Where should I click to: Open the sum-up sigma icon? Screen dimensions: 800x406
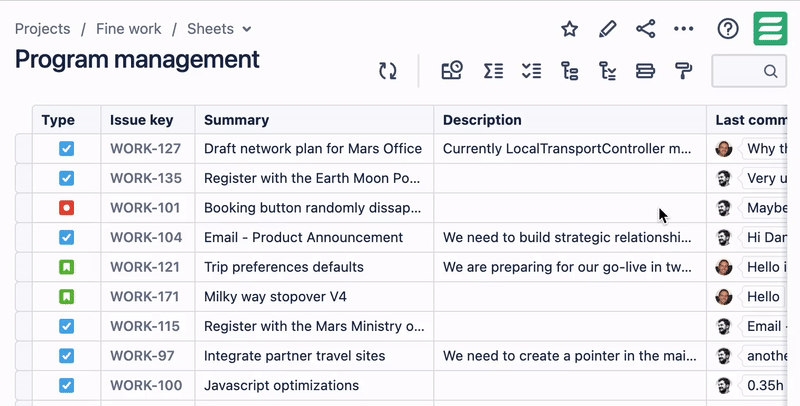pos(493,71)
